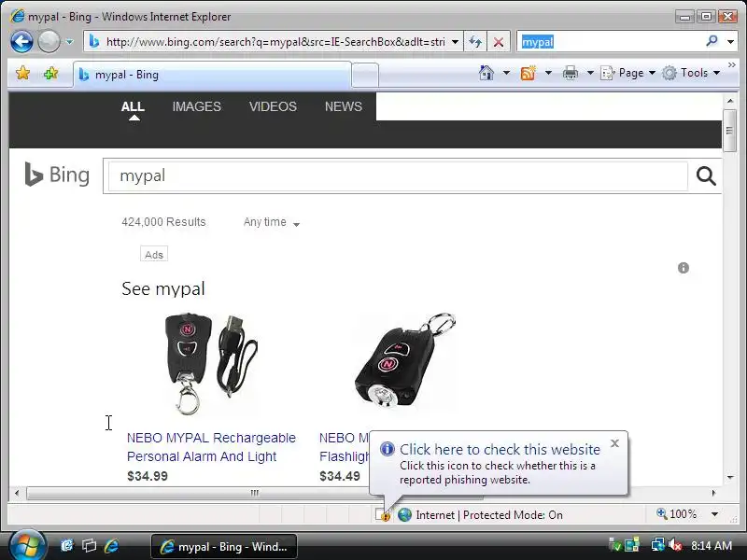
Task: Click the Back navigation button
Action: click(x=21, y=42)
